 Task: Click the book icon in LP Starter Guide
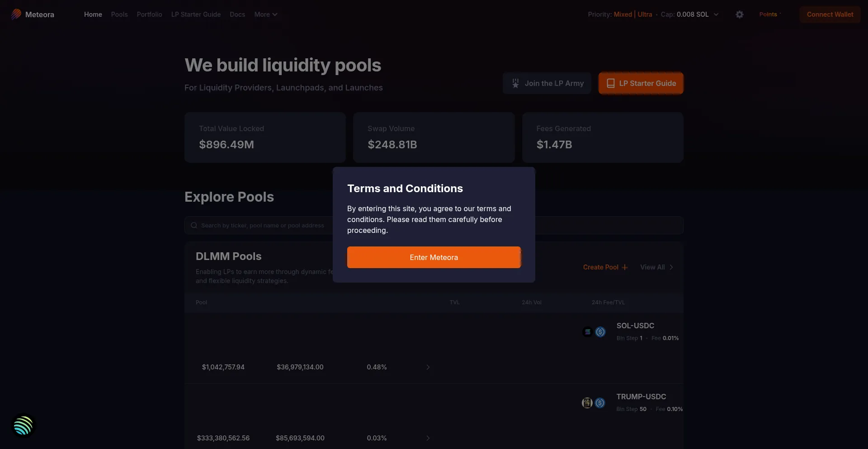coord(610,83)
